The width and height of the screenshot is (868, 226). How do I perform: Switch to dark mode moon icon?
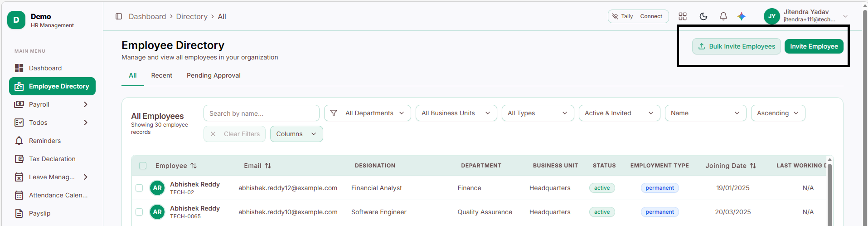coord(703,16)
